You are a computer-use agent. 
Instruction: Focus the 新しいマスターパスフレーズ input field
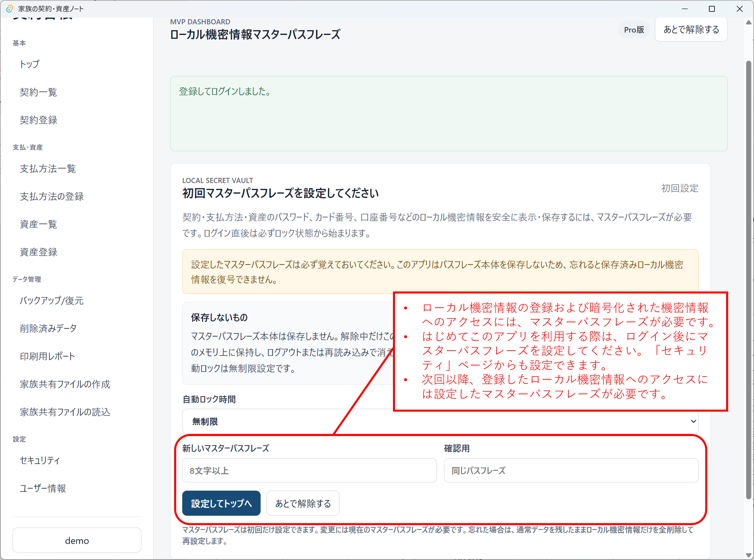click(x=309, y=471)
